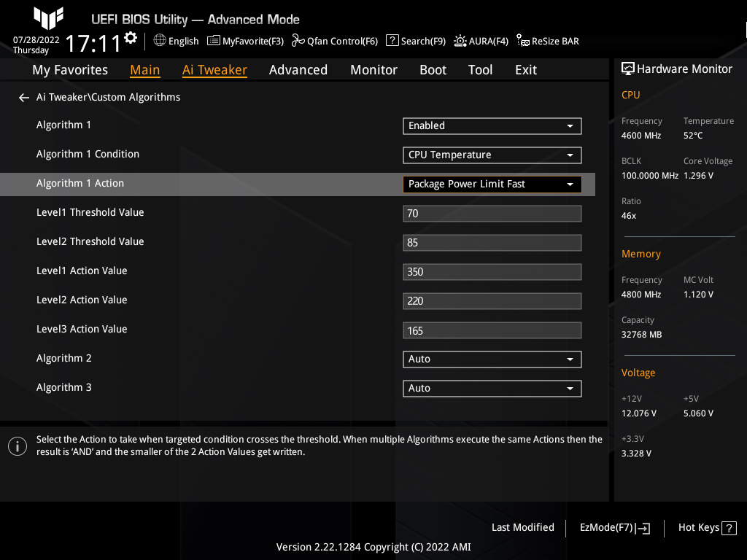Image resolution: width=747 pixels, height=560 pixels.
Task: Click the 07/28/2022 date text
Action: 36,40
